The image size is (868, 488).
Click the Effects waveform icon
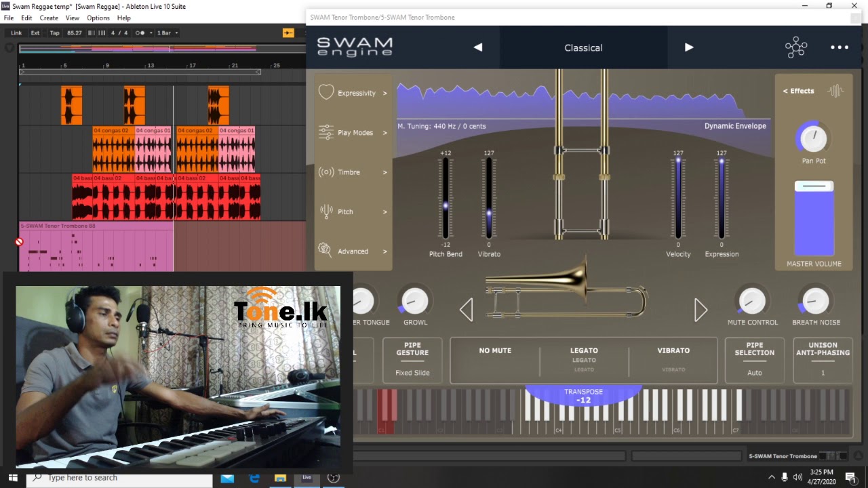click(835, 91)
